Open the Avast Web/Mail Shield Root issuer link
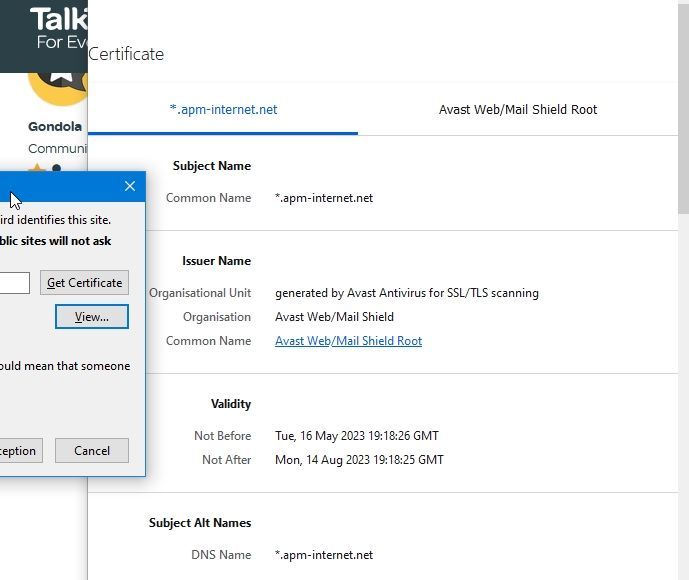The width and height of the screenshot is (689, 580). [348, 341]
